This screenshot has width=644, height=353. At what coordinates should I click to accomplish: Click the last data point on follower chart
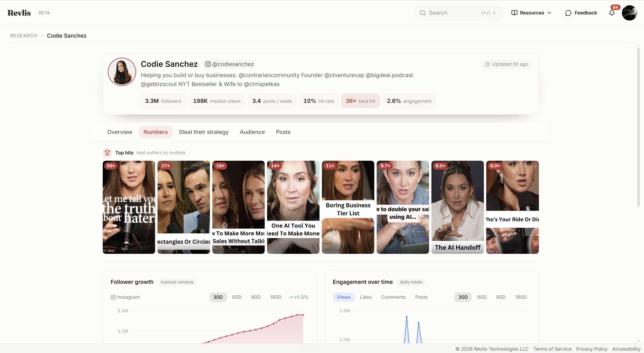303,315
